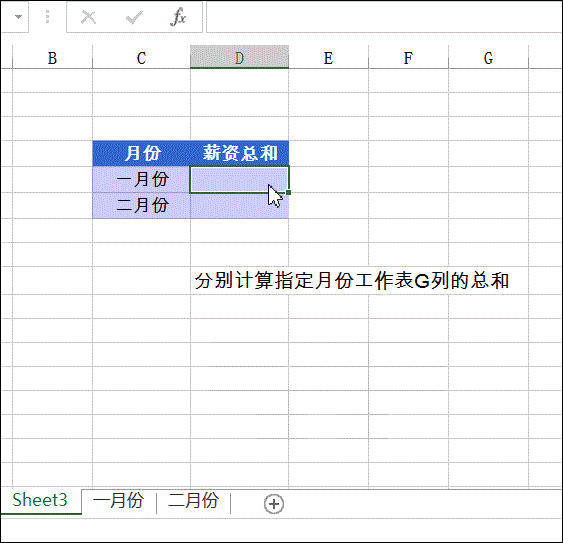Select column G header

(x=488, y=57)
